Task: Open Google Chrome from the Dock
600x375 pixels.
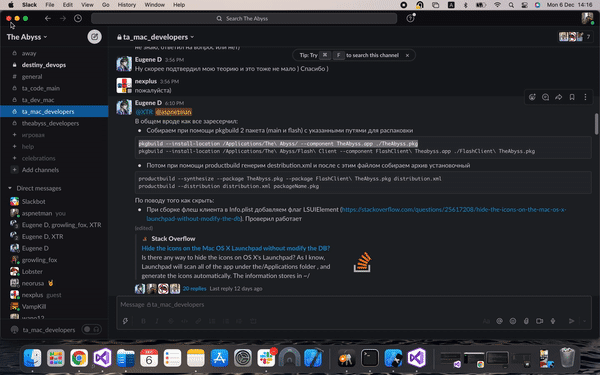Action: pyautogui.click(x=79, y=358)
